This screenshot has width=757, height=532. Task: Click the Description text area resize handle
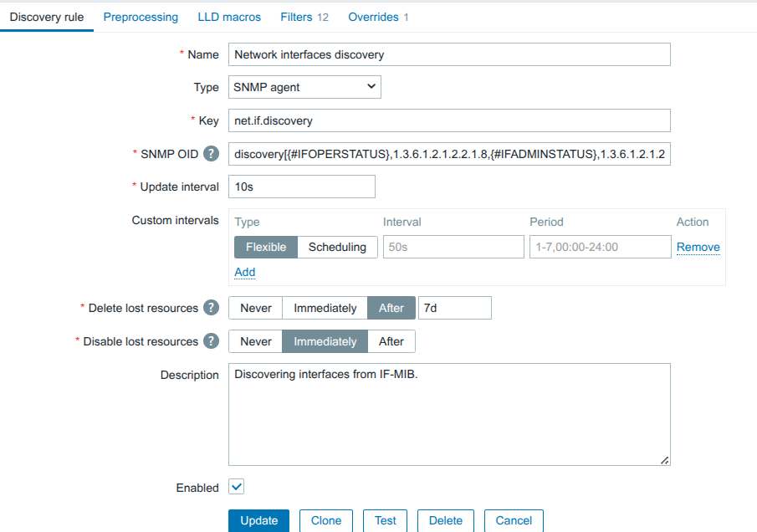(x=665, y=460)
